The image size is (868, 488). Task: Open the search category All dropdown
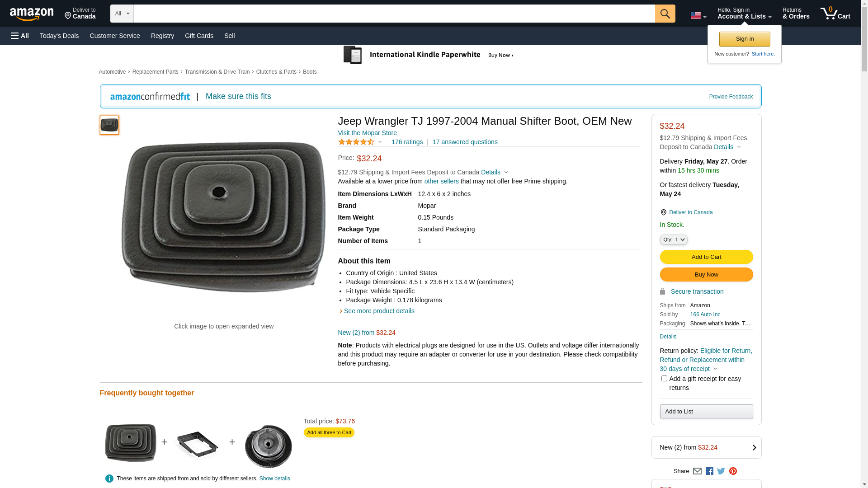(x=122, y=14)
